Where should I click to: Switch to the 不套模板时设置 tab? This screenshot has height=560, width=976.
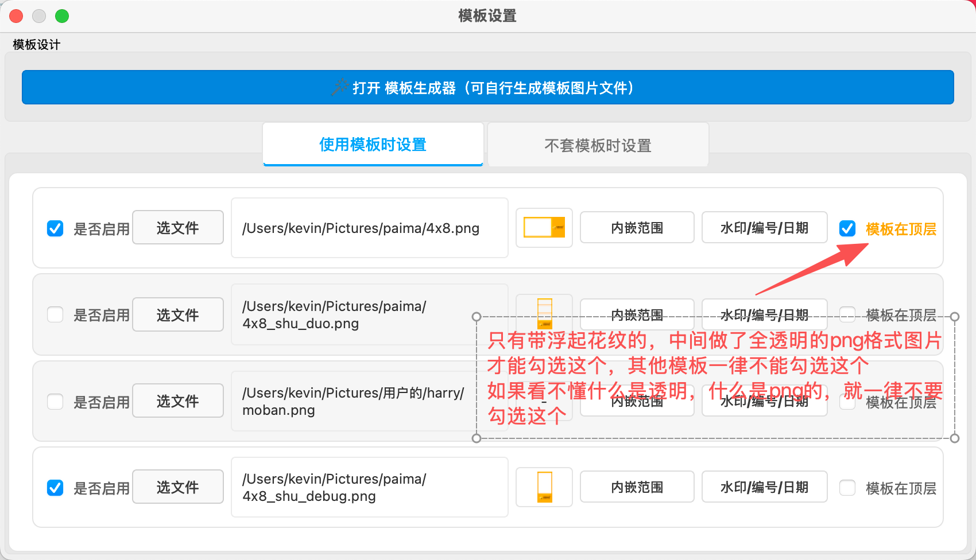(598, 145)
